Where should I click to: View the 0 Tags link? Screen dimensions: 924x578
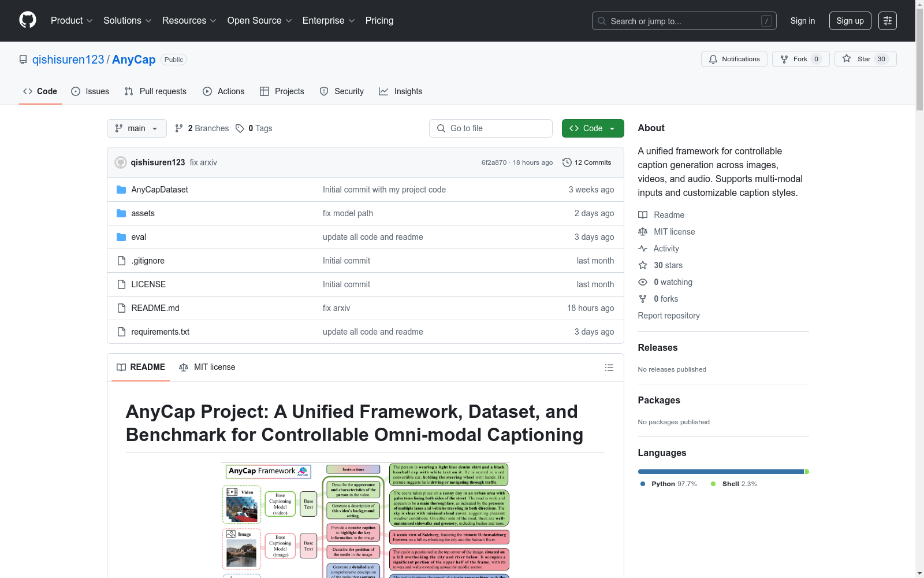(x=254, y=128)
